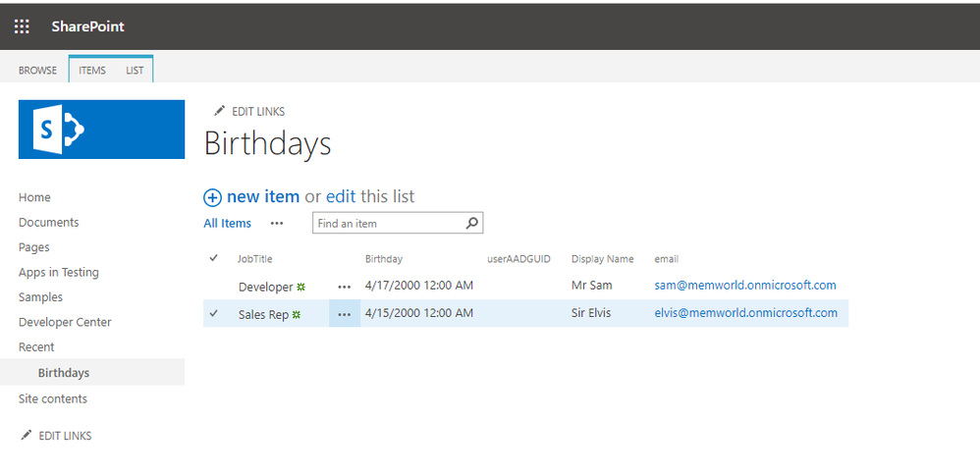Click EDIT LINKS above Birthdays title

point(258,111)
